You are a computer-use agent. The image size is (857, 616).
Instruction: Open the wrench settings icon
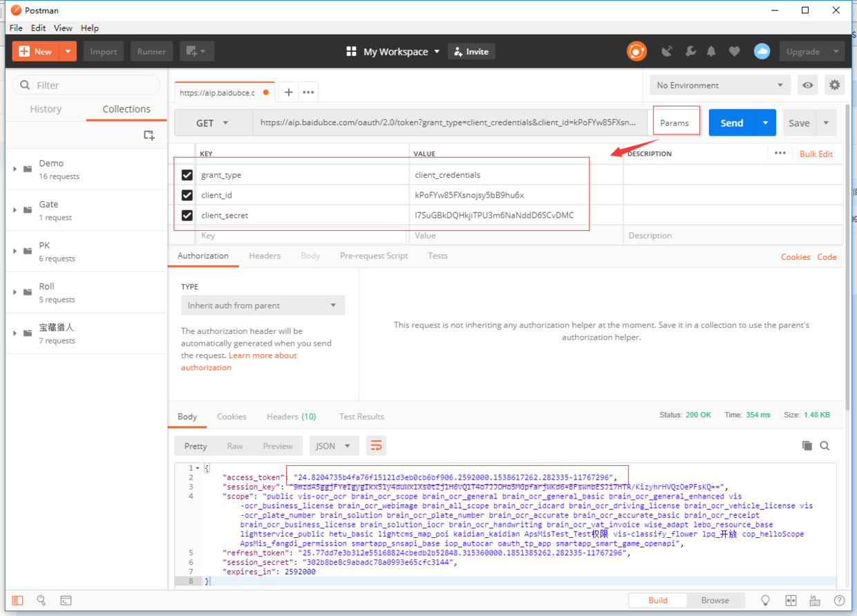coord(690,51)
